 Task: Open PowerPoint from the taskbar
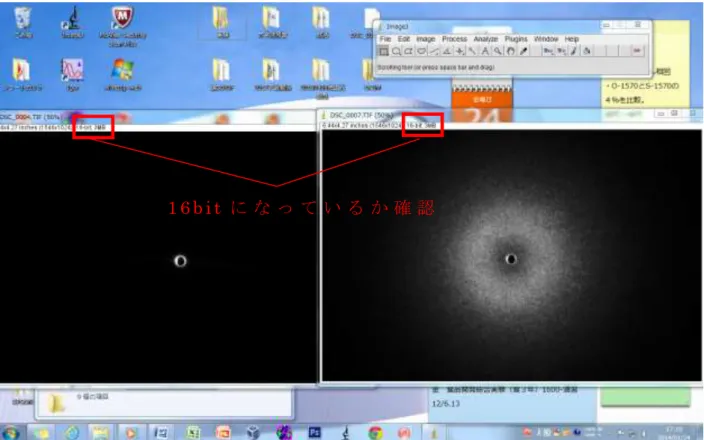point(223,433)
